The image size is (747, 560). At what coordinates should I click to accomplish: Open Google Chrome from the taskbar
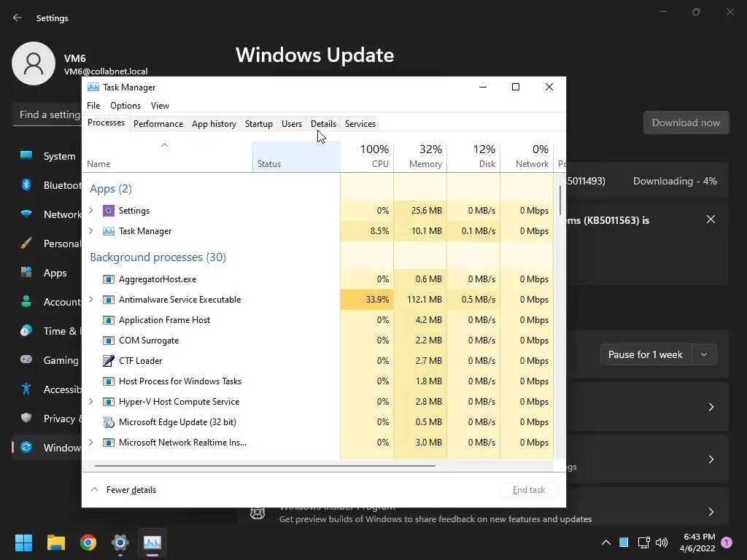click(88, 542)
